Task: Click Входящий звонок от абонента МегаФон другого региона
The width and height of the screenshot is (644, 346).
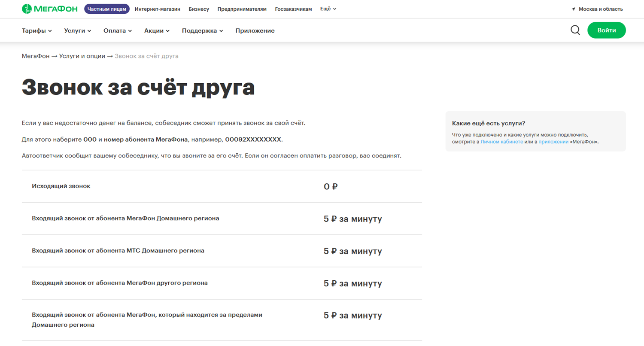Action: point(120,283)
